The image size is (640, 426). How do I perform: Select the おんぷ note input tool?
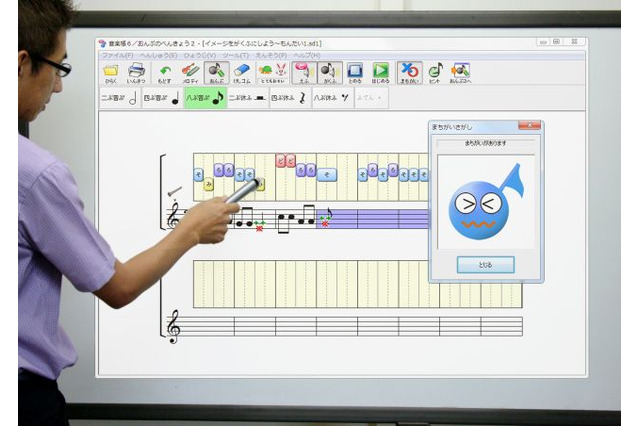tap(217, 73)
